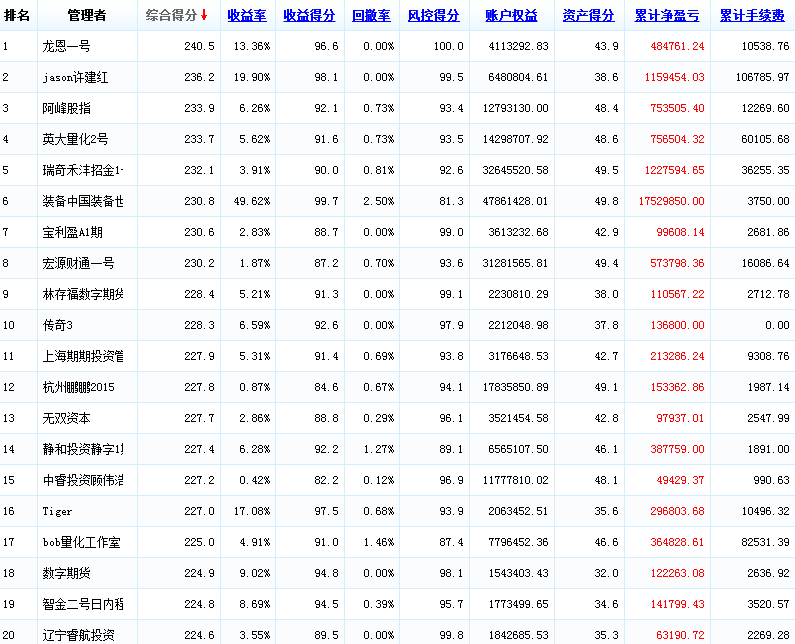Click the 排名 column header
795x644 pixels.
[x=17, y=15]
